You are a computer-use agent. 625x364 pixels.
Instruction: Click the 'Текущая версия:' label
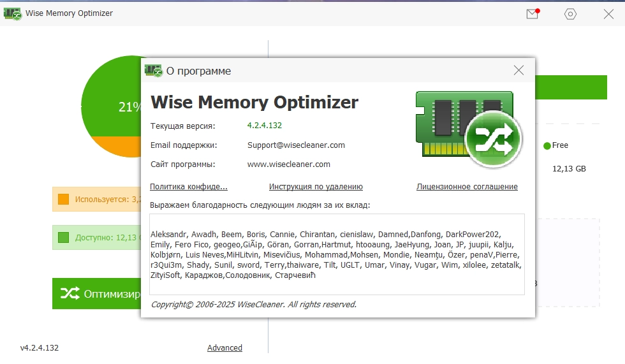coord(182,126)
